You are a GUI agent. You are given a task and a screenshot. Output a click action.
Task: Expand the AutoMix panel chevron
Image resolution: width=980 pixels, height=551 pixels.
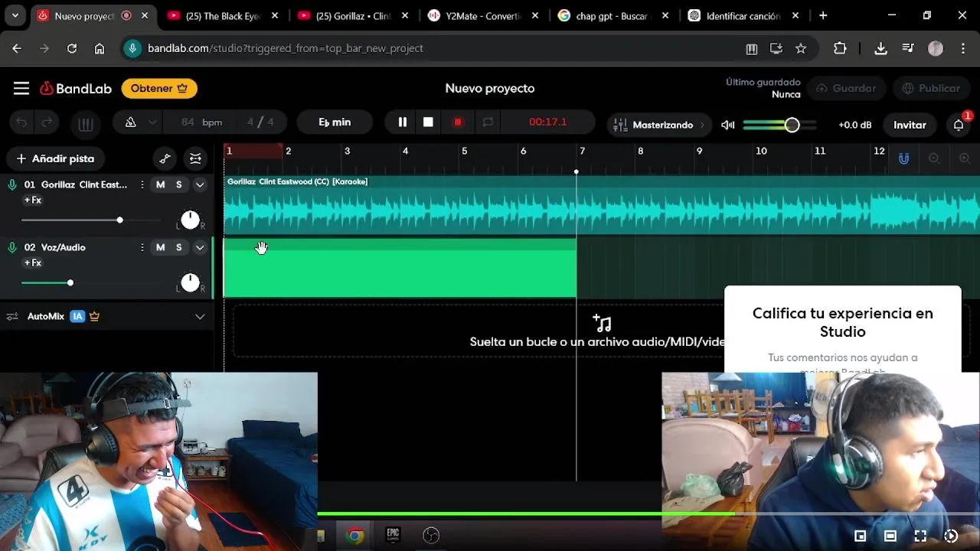pos(200,316)
